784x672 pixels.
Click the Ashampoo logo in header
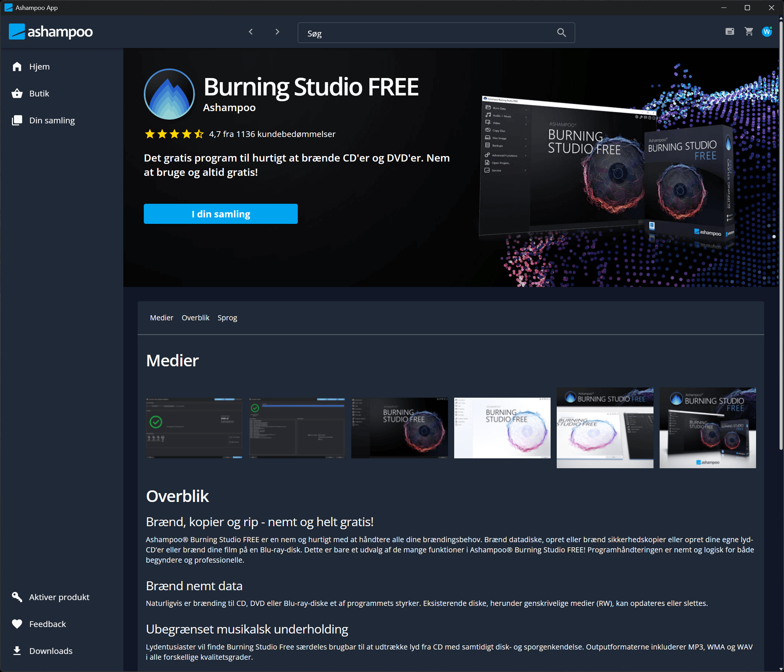51,32
